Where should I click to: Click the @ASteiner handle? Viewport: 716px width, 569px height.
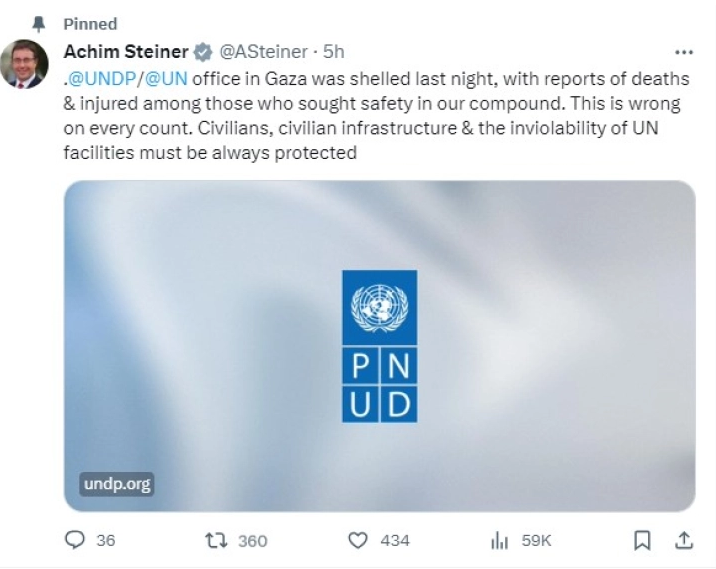click(x=262, y=52)
